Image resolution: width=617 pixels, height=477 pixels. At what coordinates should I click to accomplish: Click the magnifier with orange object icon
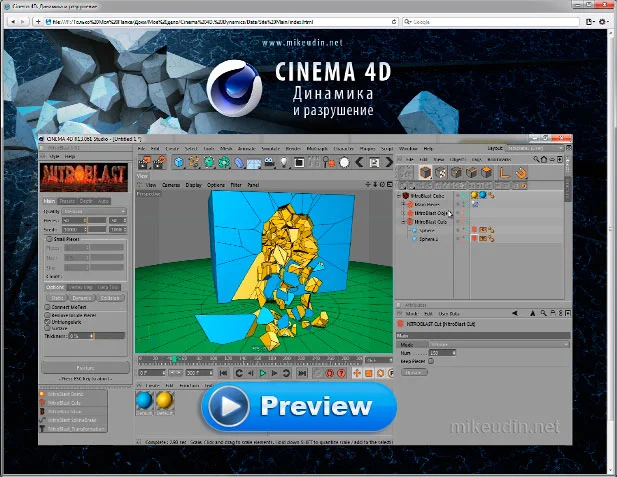pyautogui.click(x=329, y=162)
